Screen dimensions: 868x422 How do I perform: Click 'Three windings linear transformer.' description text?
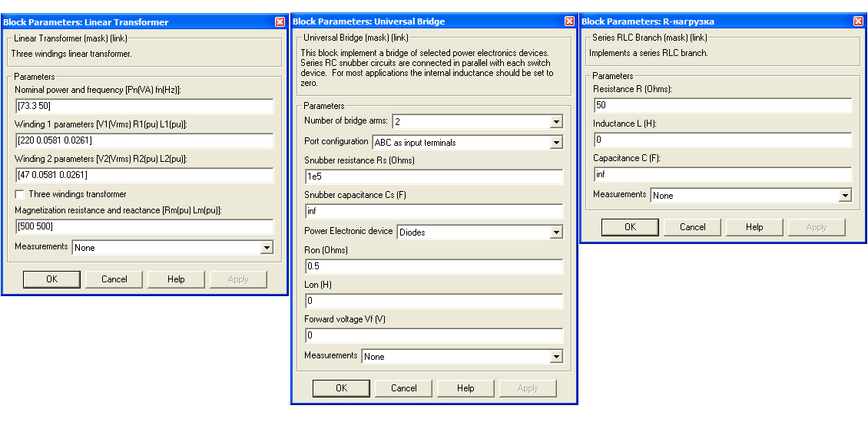(x=71, y=54)
